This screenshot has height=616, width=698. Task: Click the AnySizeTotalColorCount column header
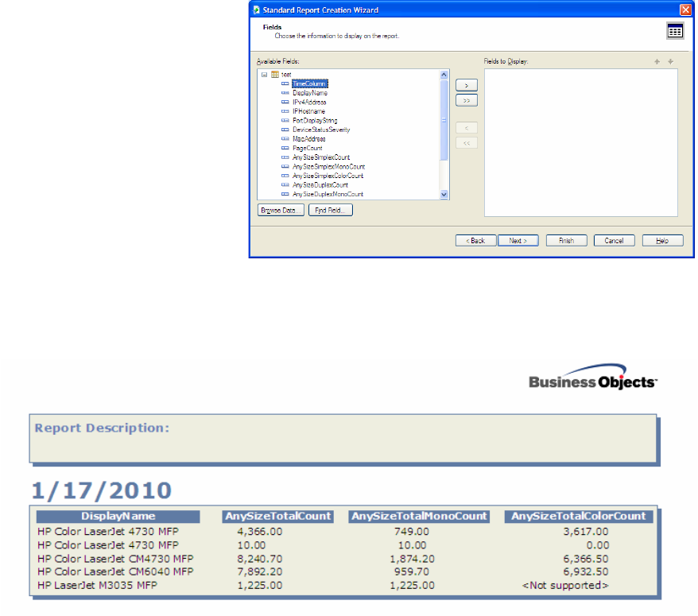(579, 517)
